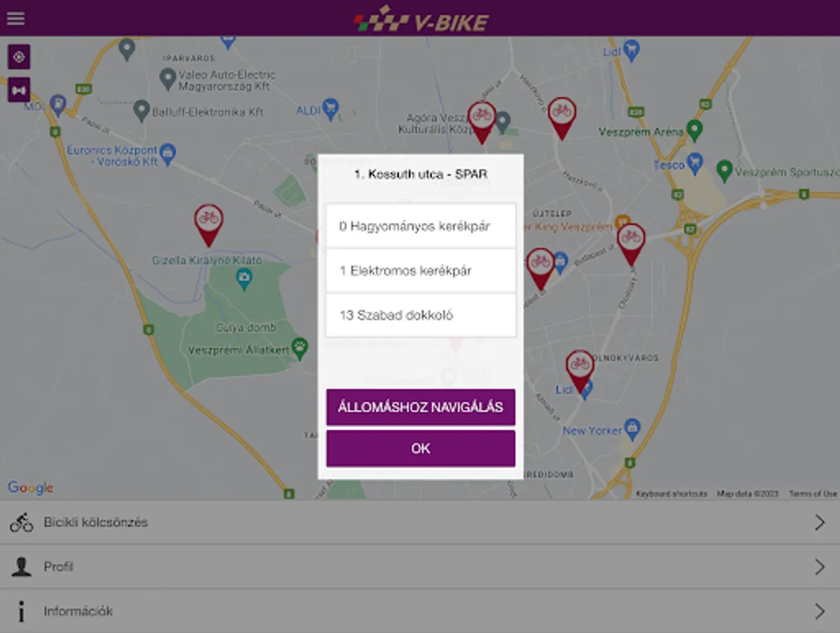This screenshot has width=840, height=633.
Task: Select the bike station pin near Gizella Királyné Kilátó
Action: 208,225
